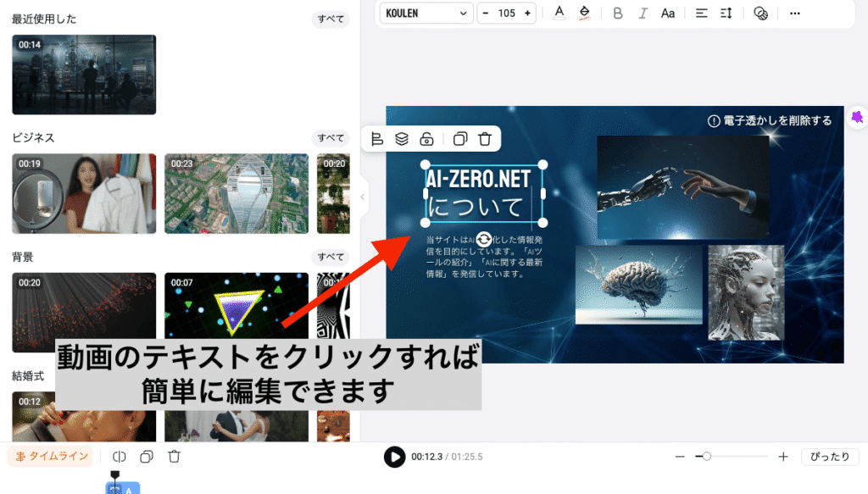The image size is (868, 494).
Task: Click the font size value 105
Action: [507, 14]
